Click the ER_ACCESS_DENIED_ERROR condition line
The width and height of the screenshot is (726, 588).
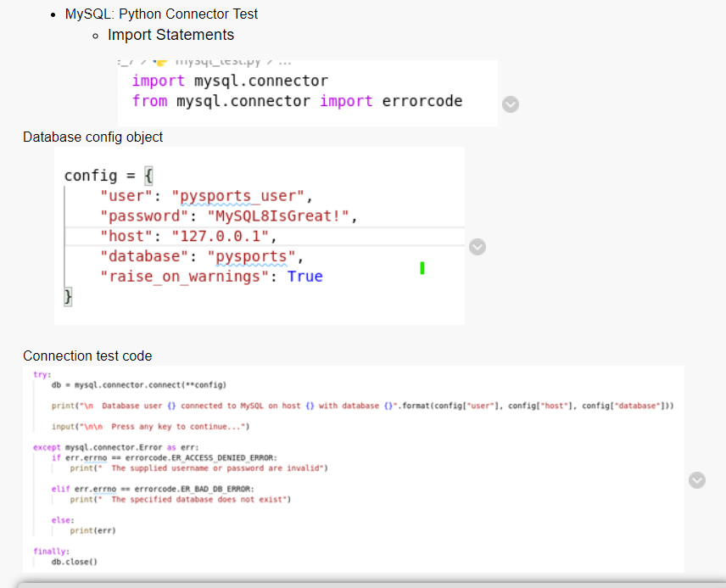tap(165, 458)
